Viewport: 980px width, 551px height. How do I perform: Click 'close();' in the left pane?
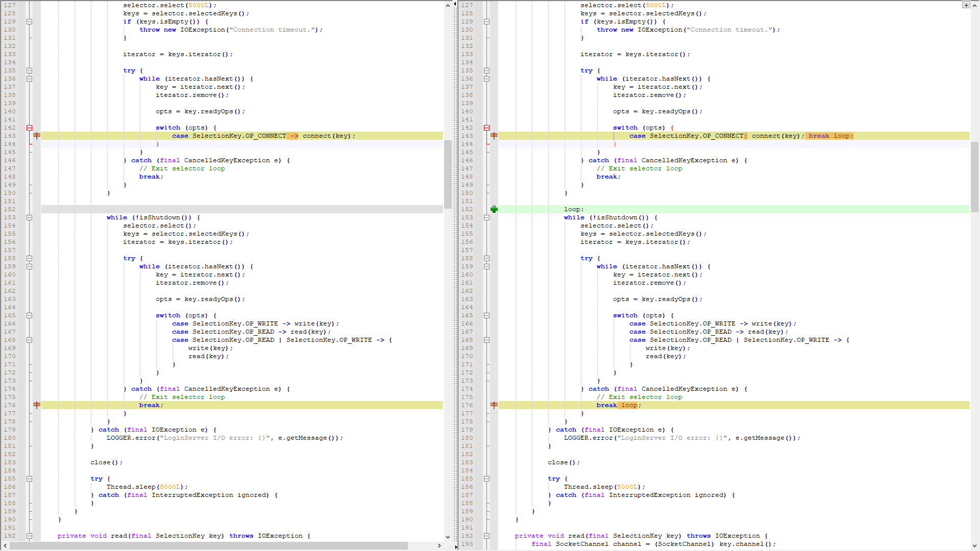pyautogui.click(x=106, y=462)
